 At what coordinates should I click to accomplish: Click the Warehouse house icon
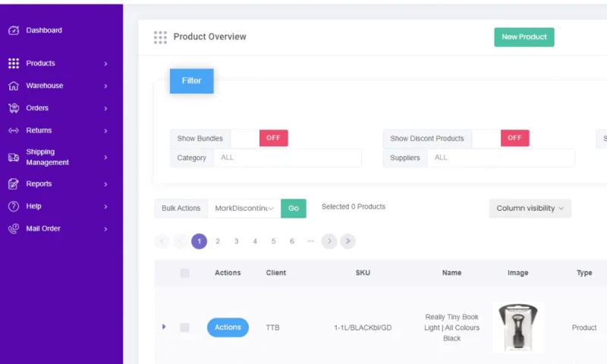point(14,86)
